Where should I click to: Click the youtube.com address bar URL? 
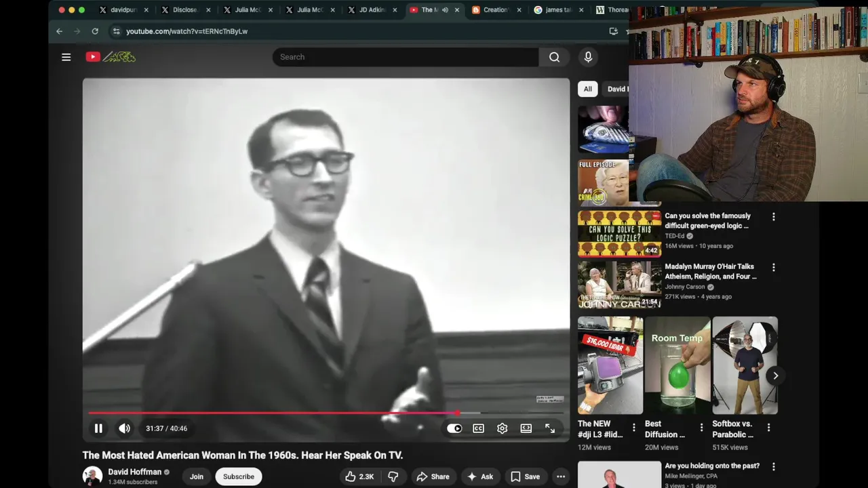point(186,31)
